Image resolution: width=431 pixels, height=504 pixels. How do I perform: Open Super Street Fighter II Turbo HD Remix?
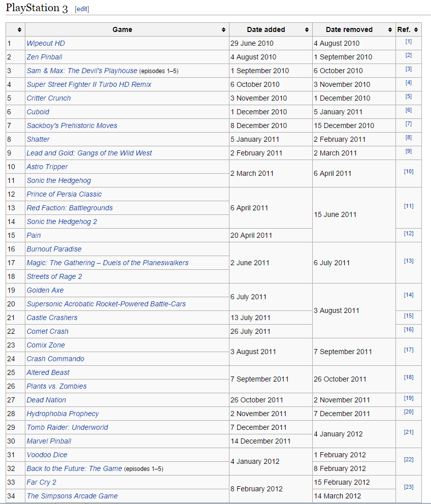click(x=89, y=84)
